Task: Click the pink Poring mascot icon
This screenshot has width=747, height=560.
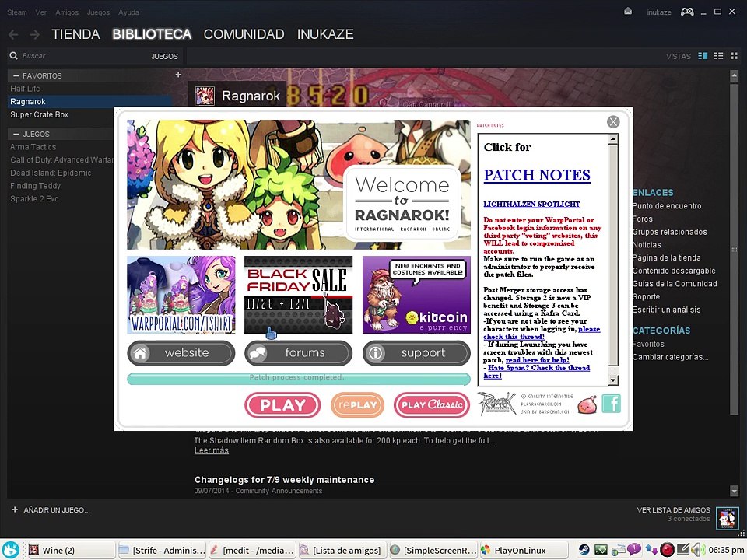Action: click(x=587, y=404)
